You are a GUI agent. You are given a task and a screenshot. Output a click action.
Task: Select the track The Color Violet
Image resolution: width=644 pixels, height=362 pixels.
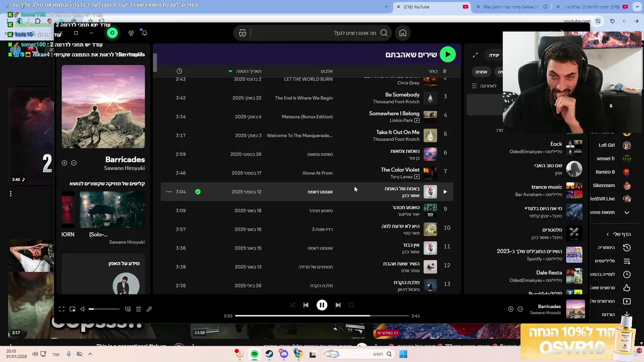[400, 170]
